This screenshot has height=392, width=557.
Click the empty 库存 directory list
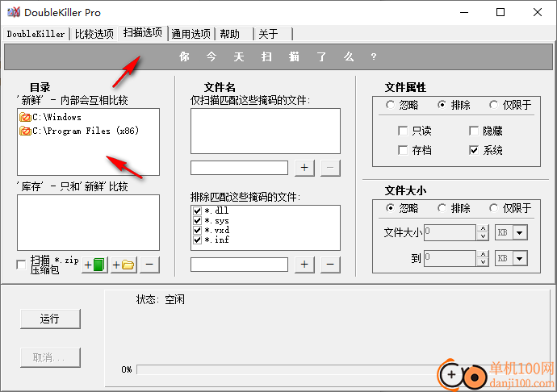click(x=88, y=223)
